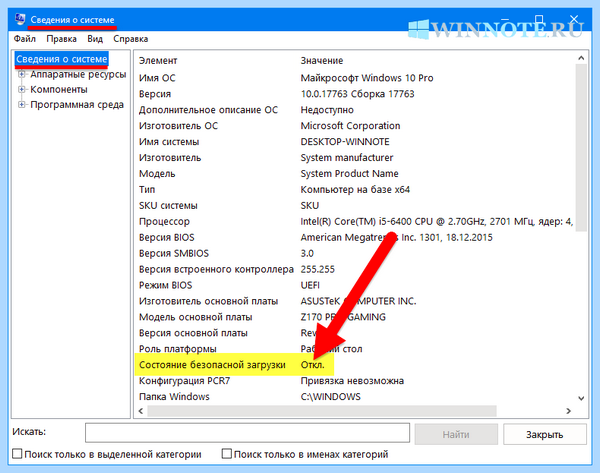Screen dimensions: 600x473
Task: Click Майкрософт Windows 10 Pro value
Action: click(367, 78)
